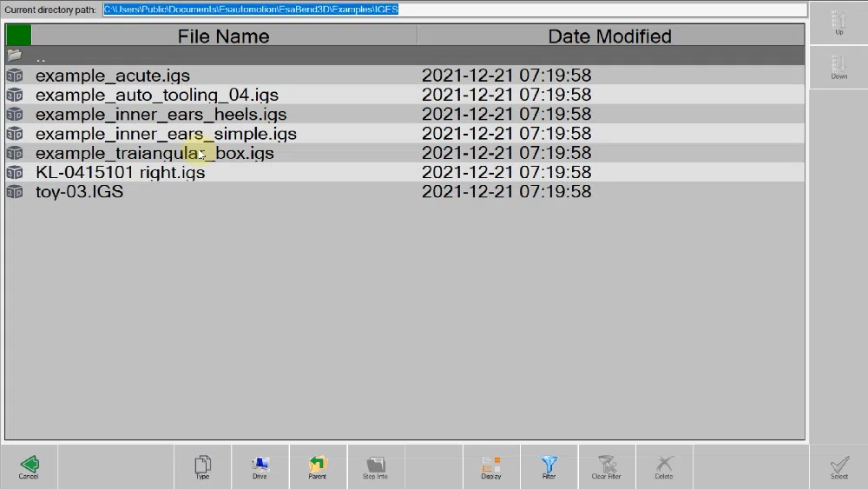Image resolution: width=868 pixels, height=489 pixels.
Task: Click date cell of example_traiangular_box.igs
Action: pos(507,153)
